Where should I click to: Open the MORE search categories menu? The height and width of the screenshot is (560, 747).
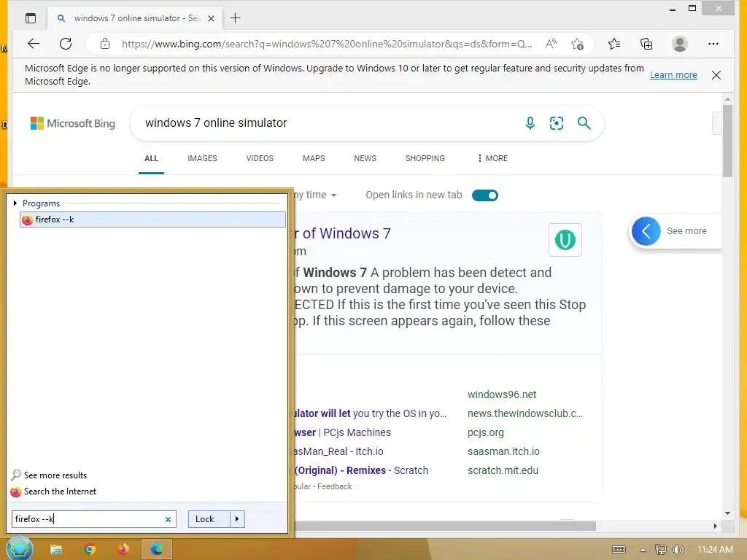pyautogui.click(x=492, y=158)
